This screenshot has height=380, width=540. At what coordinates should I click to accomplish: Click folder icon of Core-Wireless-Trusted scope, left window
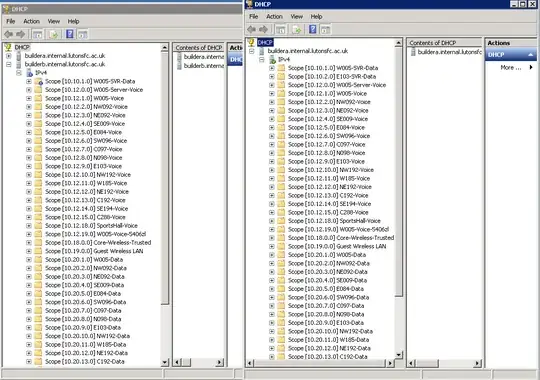[x=38, y=243]
